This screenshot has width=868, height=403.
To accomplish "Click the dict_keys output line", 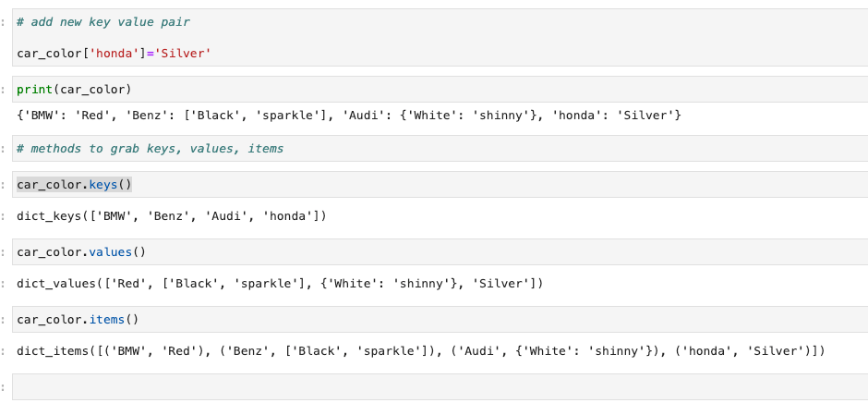I will [171, 216].
